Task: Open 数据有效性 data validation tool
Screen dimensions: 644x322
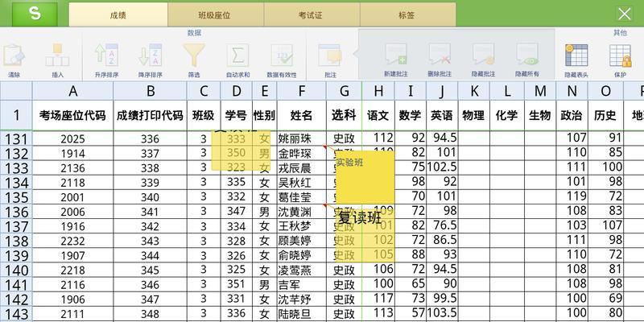Action: [282, 58]
